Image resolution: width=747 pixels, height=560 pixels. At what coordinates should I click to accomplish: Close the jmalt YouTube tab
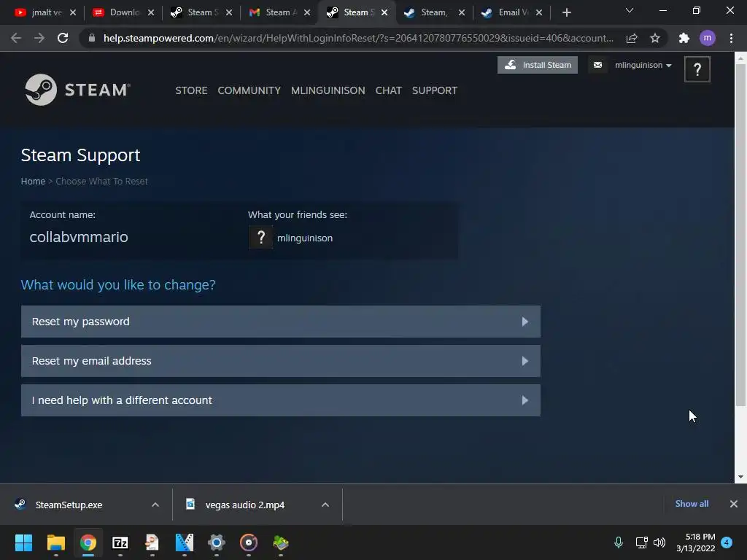[73, 13]
